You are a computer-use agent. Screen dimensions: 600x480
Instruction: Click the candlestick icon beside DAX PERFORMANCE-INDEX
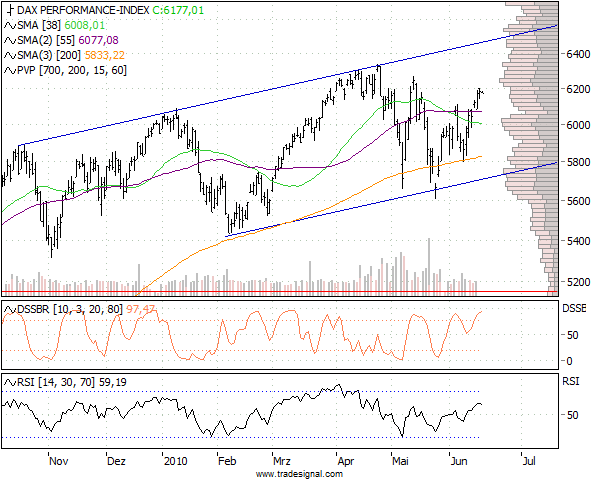10,8
